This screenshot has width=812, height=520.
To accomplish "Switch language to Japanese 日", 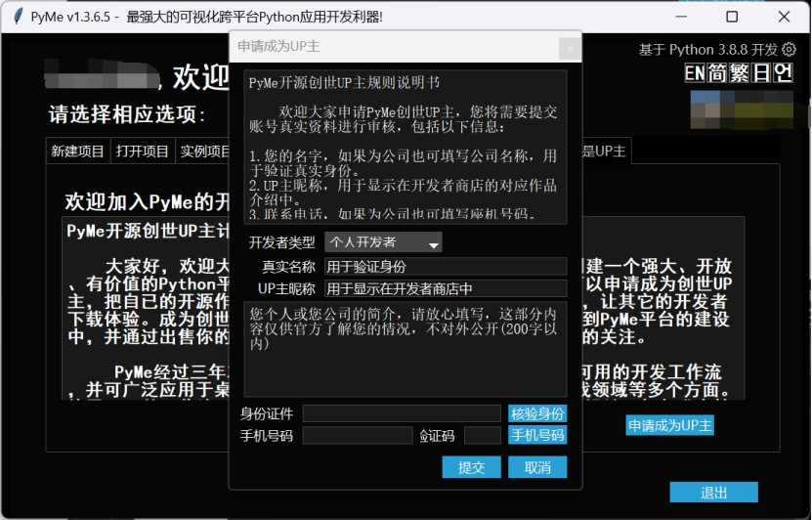I will 761,73.
